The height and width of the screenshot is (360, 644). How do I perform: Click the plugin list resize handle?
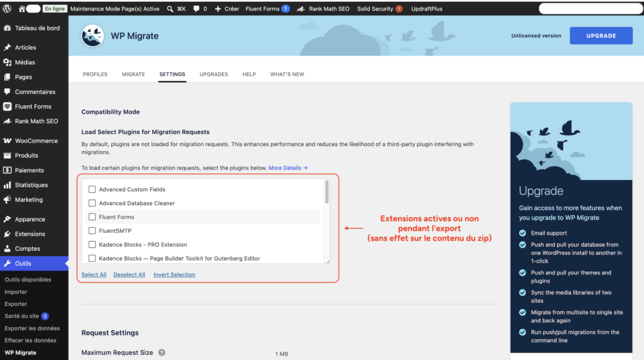pyautogui.click(x=328, y=261)
